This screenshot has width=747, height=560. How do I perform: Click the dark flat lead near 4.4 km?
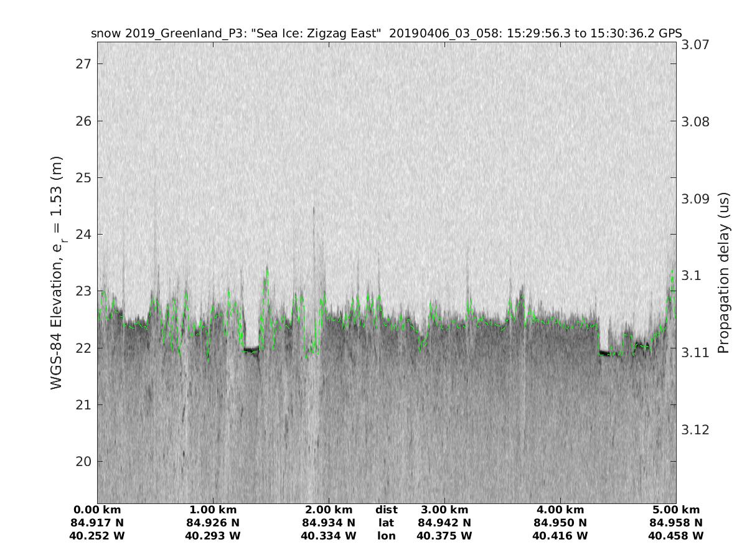point(604,353)
